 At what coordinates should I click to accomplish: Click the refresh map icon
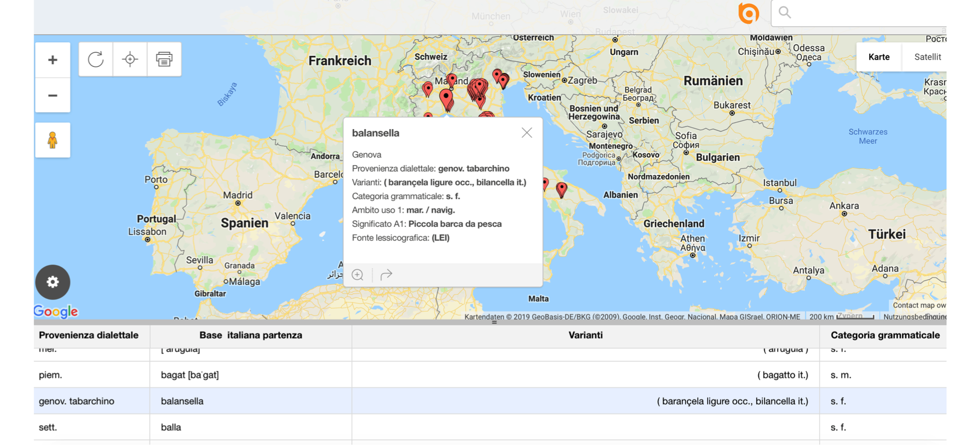click(x=96, y=59)
